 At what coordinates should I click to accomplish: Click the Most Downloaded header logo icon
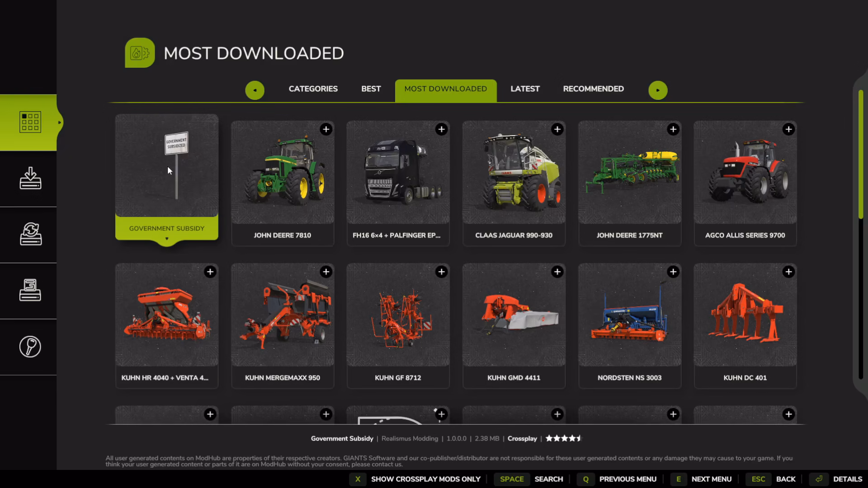pyautogui.click(x=140, y=53)
